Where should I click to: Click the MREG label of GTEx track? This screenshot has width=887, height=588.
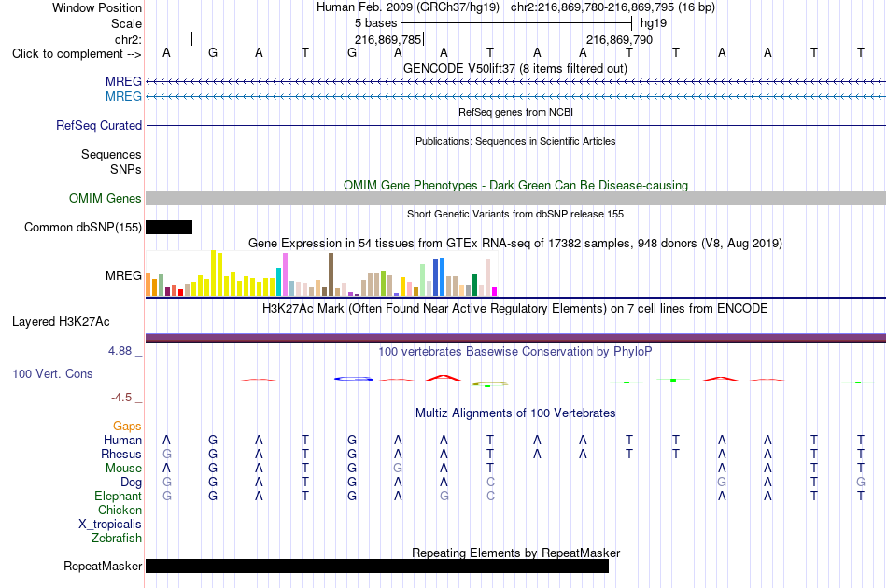[x=123, y=276]
